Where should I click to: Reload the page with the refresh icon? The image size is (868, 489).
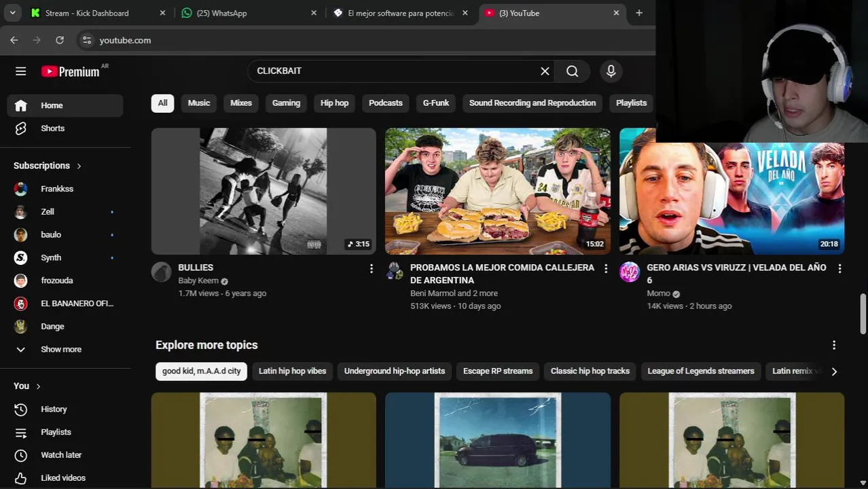click(60, 40)
